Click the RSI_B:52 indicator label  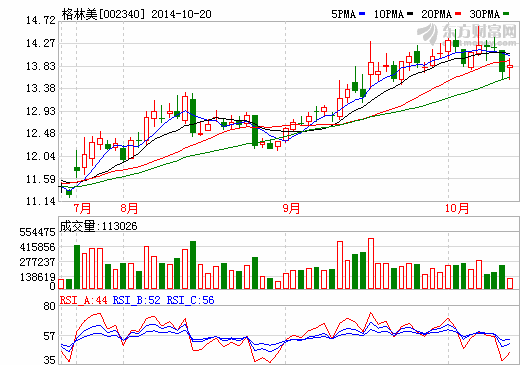tap(136, 300)
